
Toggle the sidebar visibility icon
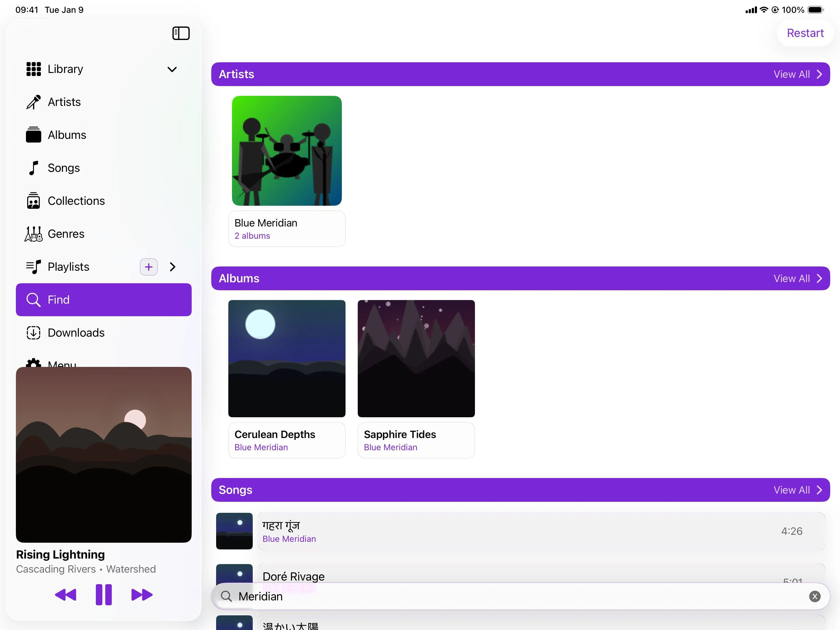(x=181, y=33)
